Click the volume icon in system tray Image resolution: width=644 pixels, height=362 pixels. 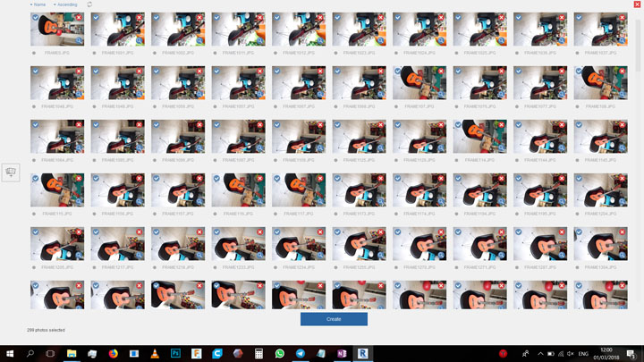tap(571, 354)
